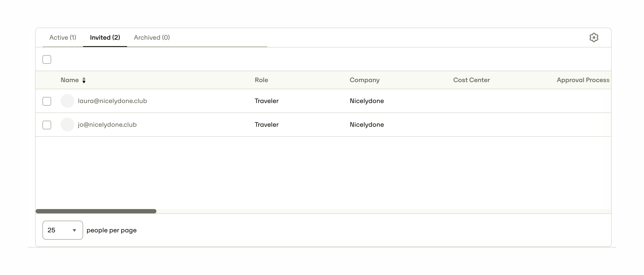Screen dimensions: 644x275
Task: Click the Approval Process column header
Action: (583, 80)
